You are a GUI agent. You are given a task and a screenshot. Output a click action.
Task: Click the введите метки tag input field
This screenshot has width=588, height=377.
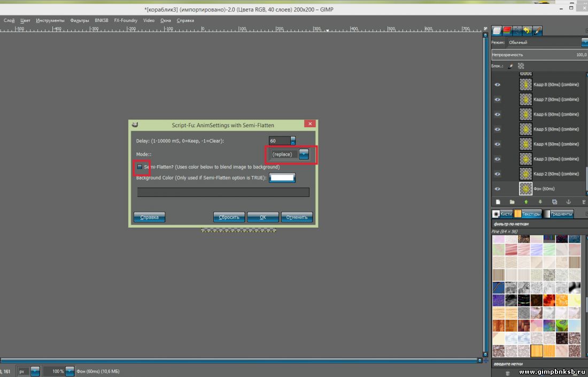[540, 364]
